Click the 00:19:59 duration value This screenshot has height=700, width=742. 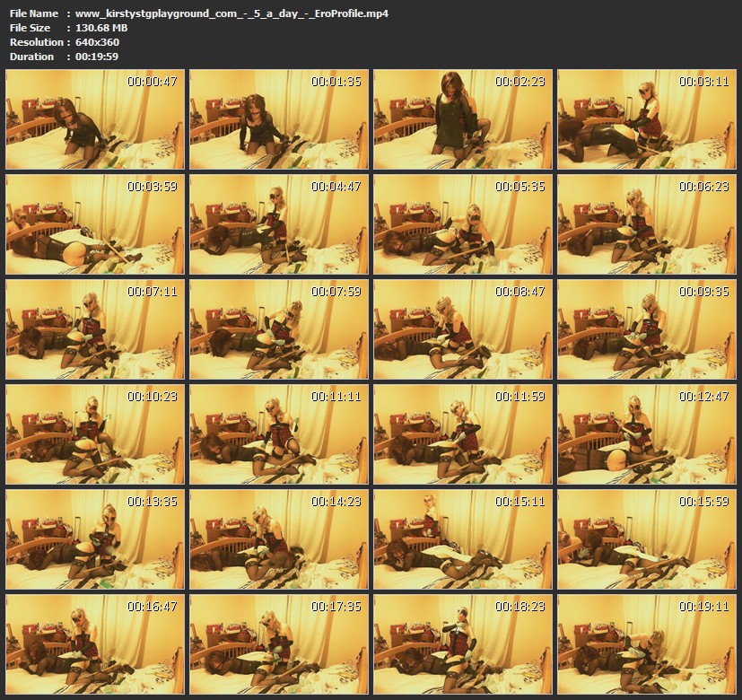click(x=97, y=57)
